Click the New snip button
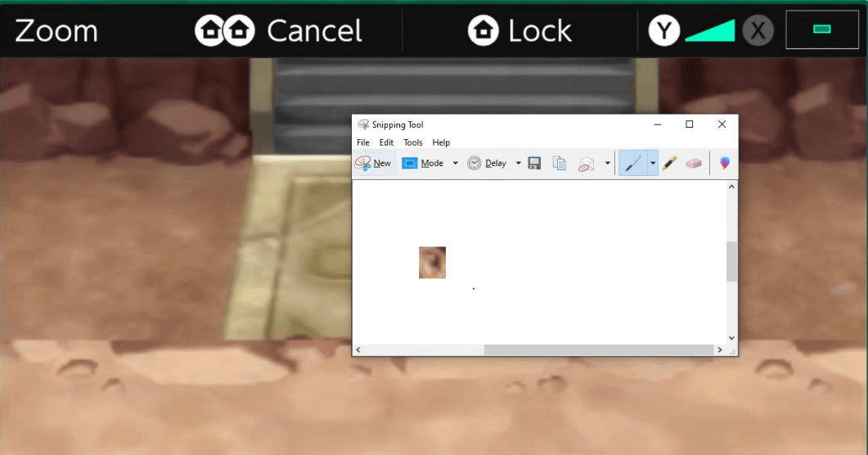This screenshot has height=455, width=868. tap(374, 164)
